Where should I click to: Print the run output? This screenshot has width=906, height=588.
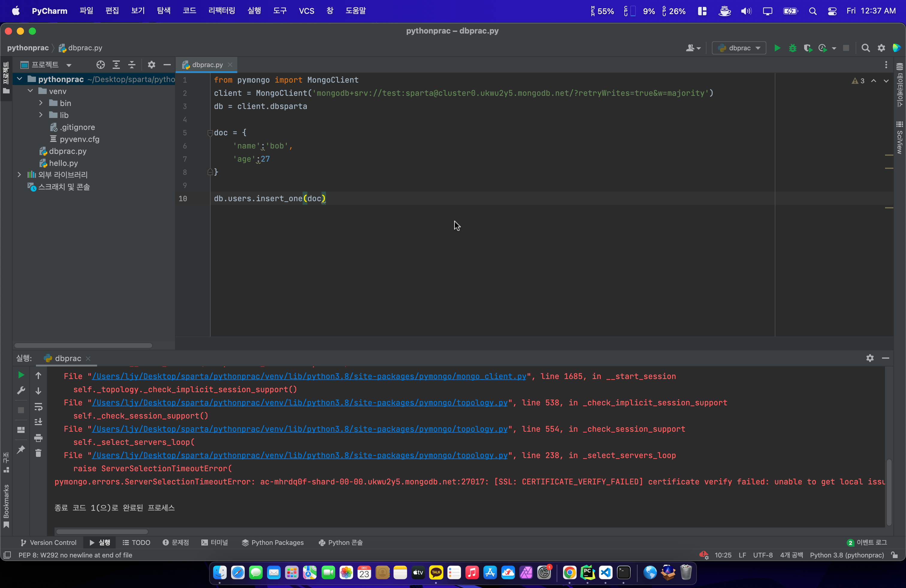point(38,438)
